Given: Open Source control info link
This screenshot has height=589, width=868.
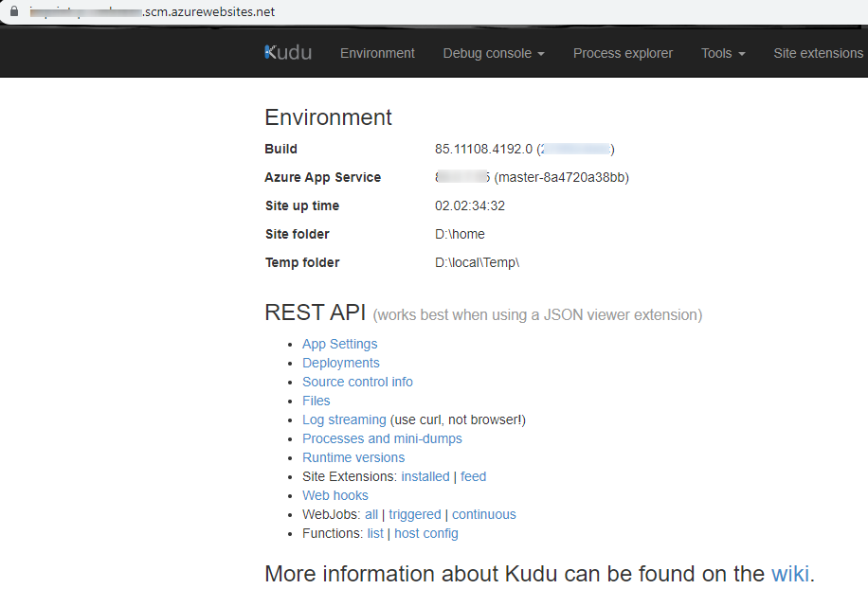Looking at the screenshot, I should tap(357, 382).
